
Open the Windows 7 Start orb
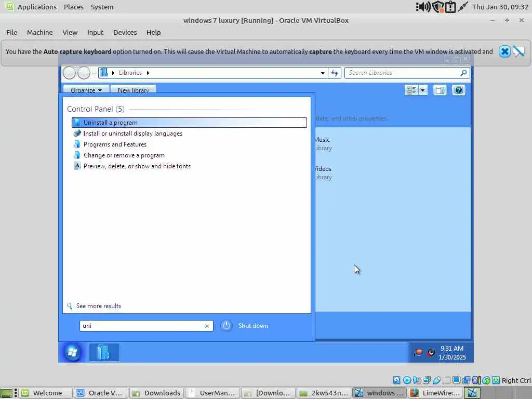[72, 352]
